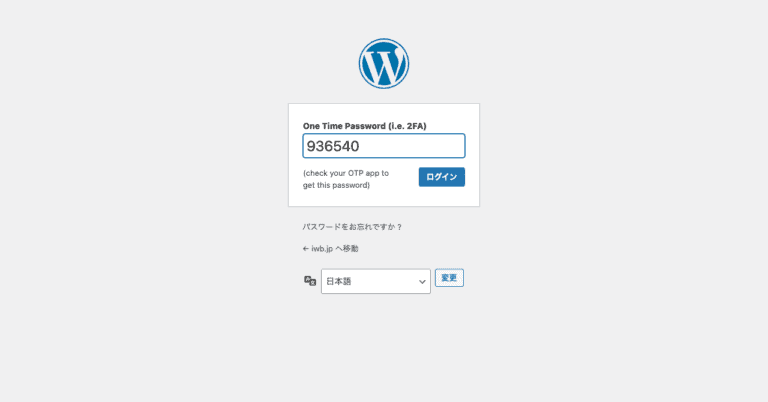This screenshot has height=402, width=768.
Task: Place cursor after the 936540 code
Action: coord(361,146)
